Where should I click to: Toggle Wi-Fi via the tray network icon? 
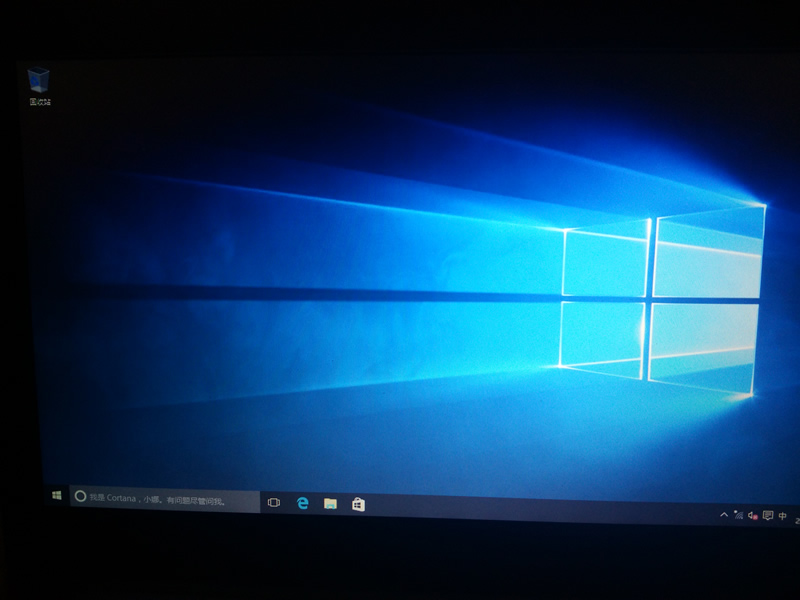click(x=738, y=516)
